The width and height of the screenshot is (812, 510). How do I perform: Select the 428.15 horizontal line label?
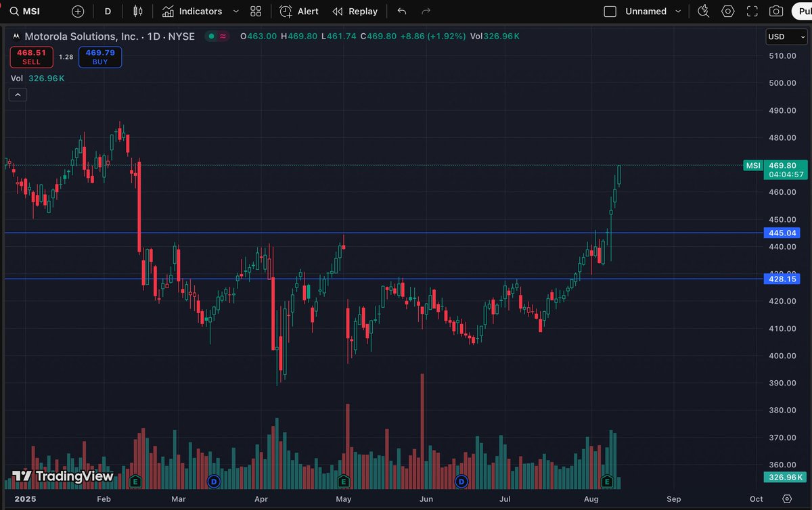pos(782,279)
